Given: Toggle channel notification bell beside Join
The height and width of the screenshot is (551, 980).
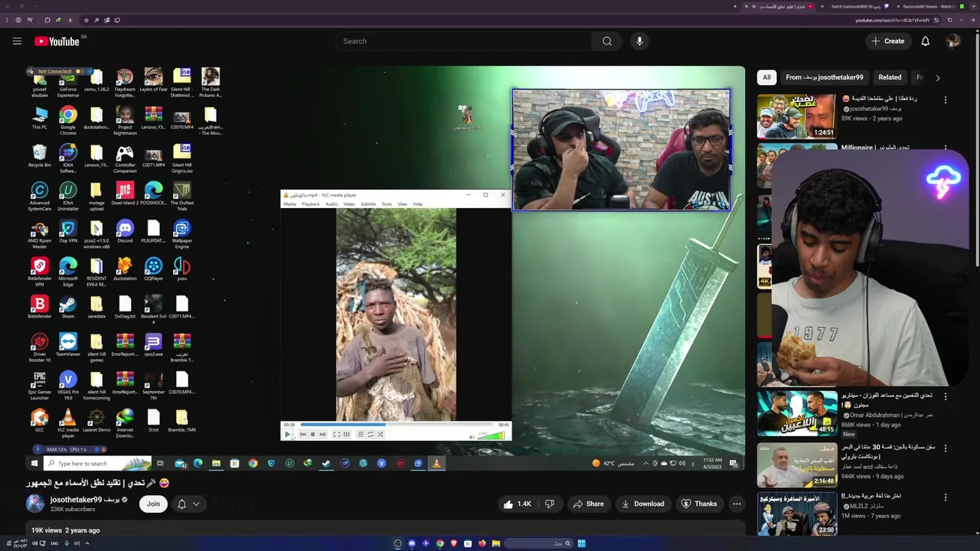Looking at the screenshot, I should (x=181, y=504).
